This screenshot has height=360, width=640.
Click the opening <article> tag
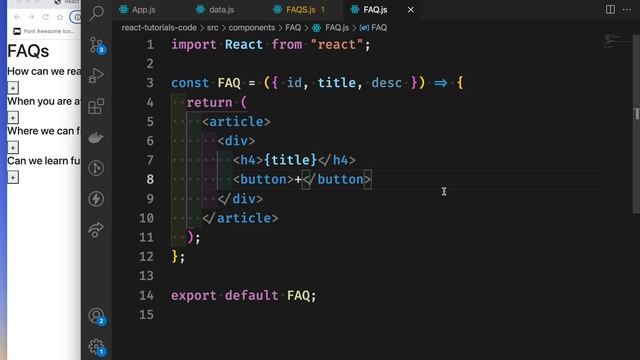click(236, 122)
